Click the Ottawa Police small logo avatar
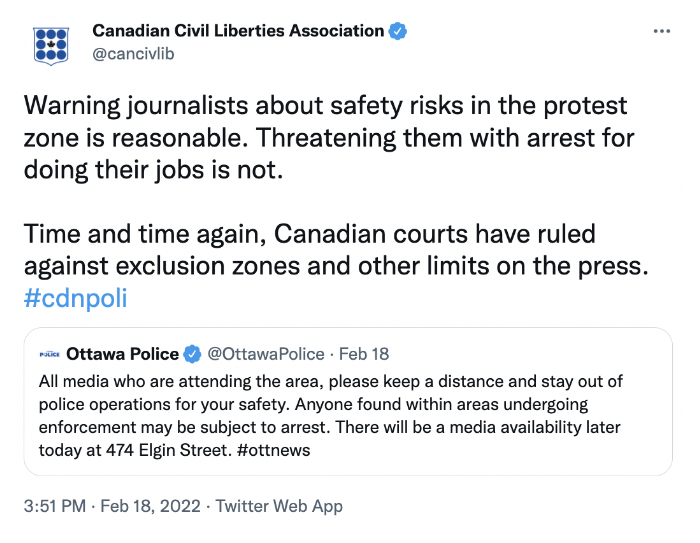Viewport: 700px width, 543px height. tap(50, 355)
